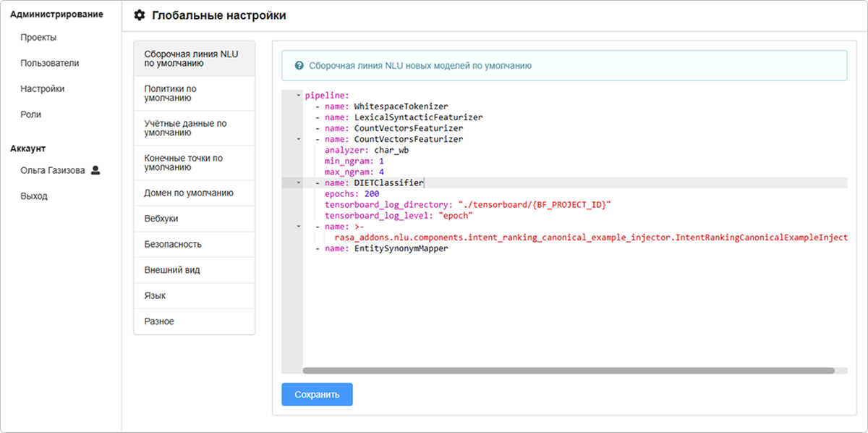The width and height of the screenshot is (868, 433).
Task: Click the LexicalSyntacticFeaturizer line
Action: click(399, 117)
